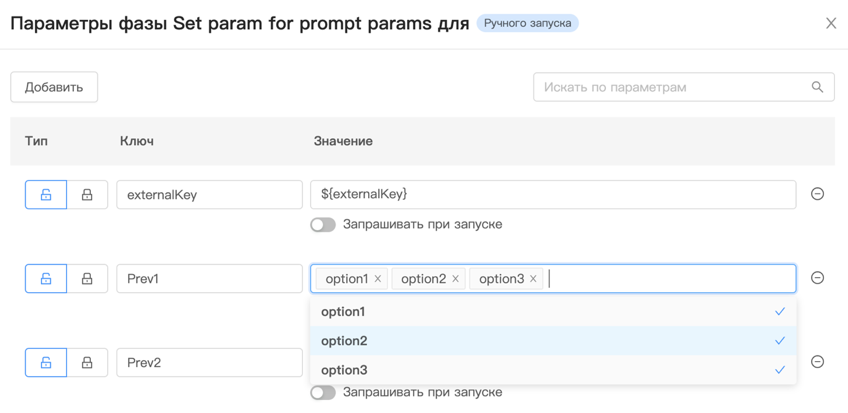Toggle ask-on-launch switch under Prev2
This screenshot has width=848, height=413.
323,393
